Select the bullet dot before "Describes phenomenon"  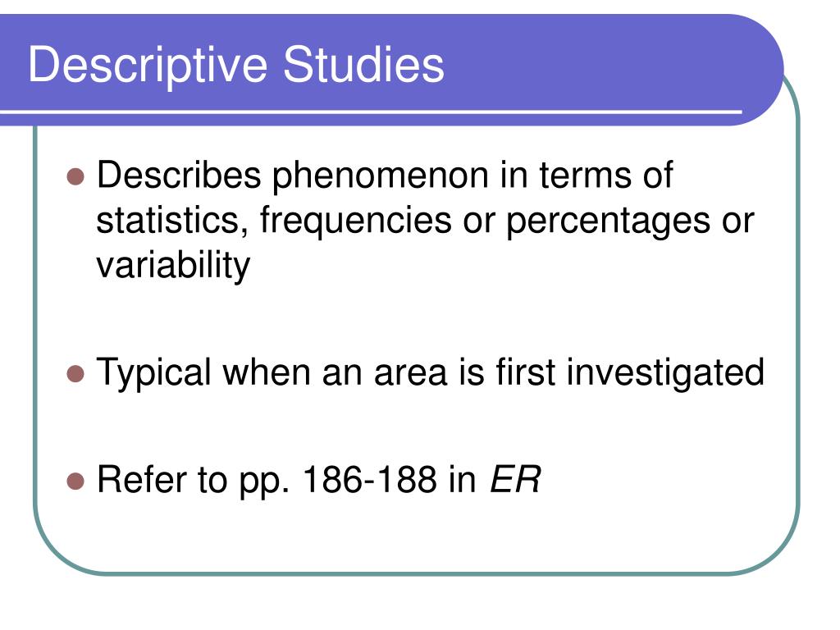75,176
